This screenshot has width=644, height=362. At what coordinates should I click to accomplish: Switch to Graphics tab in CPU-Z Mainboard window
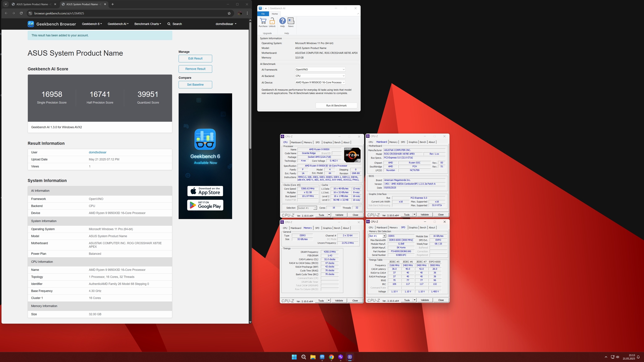tap(413, 142)
